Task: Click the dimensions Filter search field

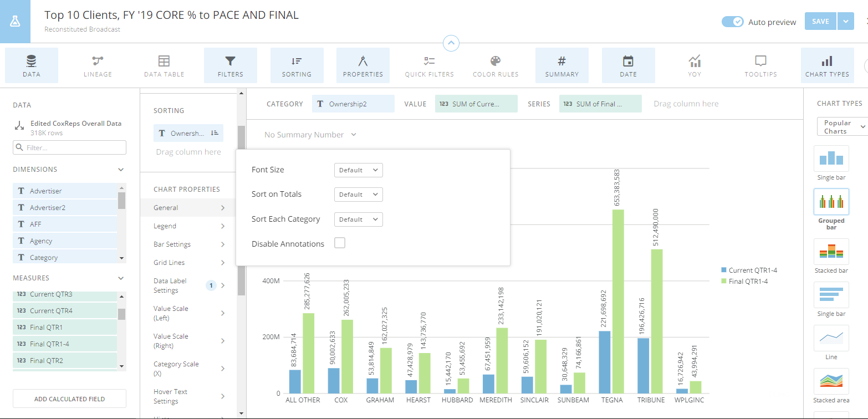Action: (69, 147)
